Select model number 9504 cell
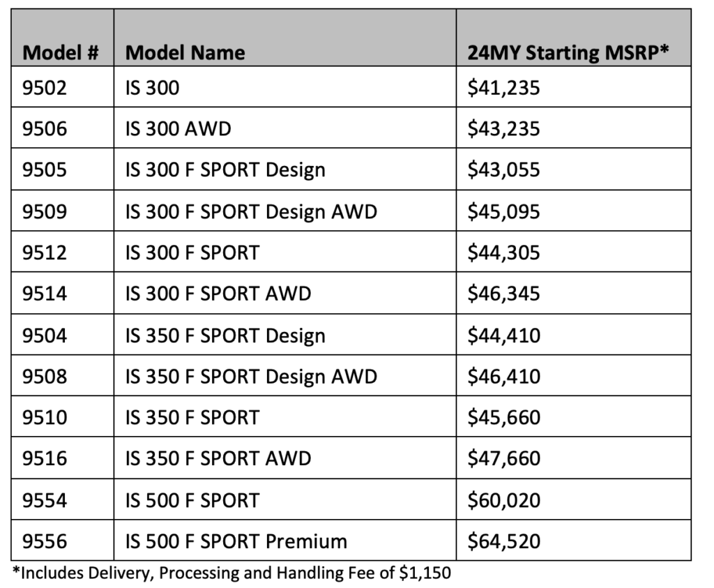This screenshot has width=714, height=588. (45, 336)
